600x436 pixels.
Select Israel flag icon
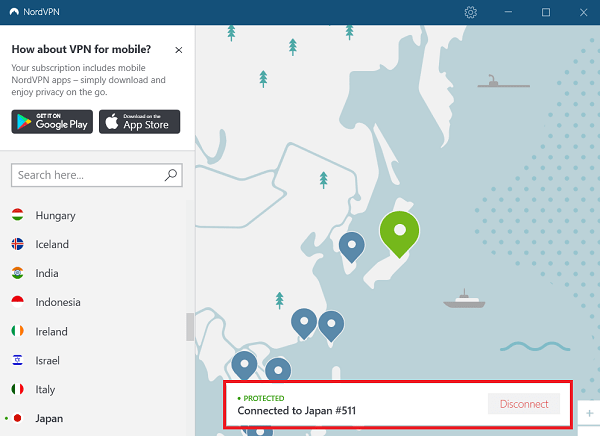(18, 360)
